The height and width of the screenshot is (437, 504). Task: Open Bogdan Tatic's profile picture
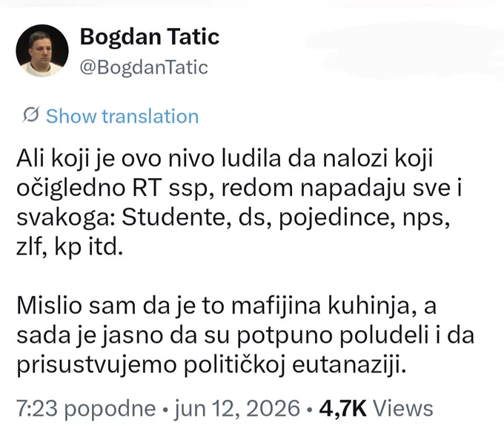(x=42, y=51)
